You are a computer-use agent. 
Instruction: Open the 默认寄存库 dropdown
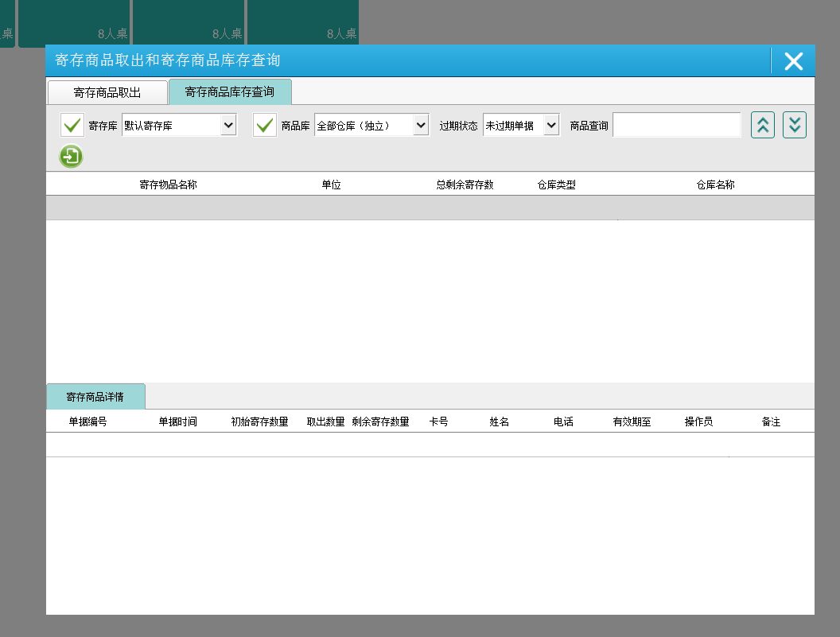[x=179, y=126]
